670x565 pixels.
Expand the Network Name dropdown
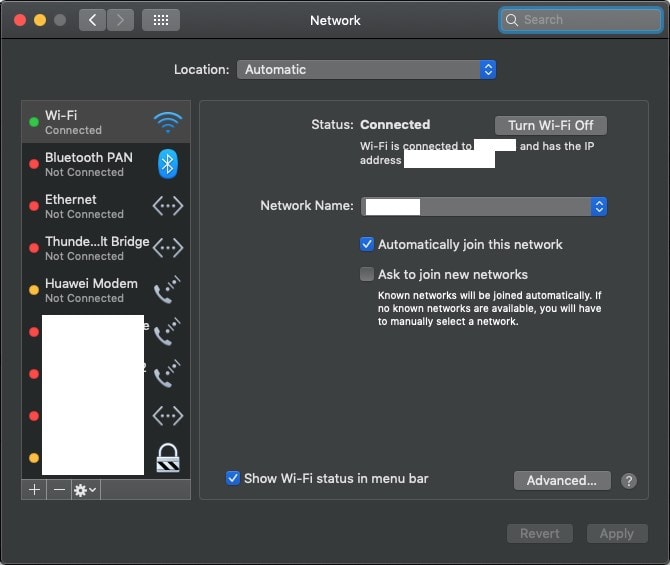point(484,206)
